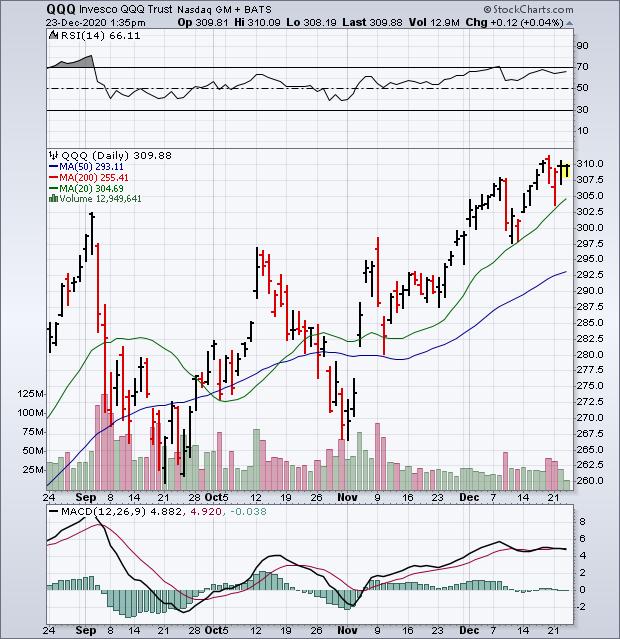This screenshot has height=639, width=620.
Task: Click the 70 overbought level on RSI axis
Action: 582,66
